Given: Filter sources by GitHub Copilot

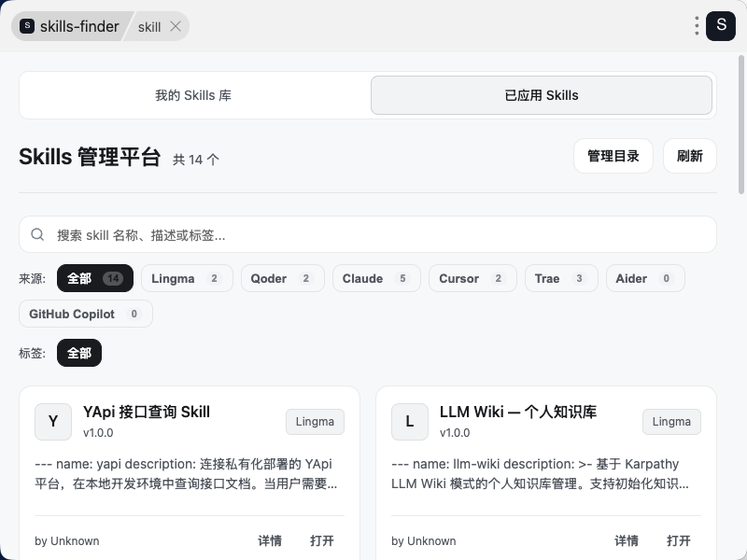Looking at the screenshot, I should point(86,314).
